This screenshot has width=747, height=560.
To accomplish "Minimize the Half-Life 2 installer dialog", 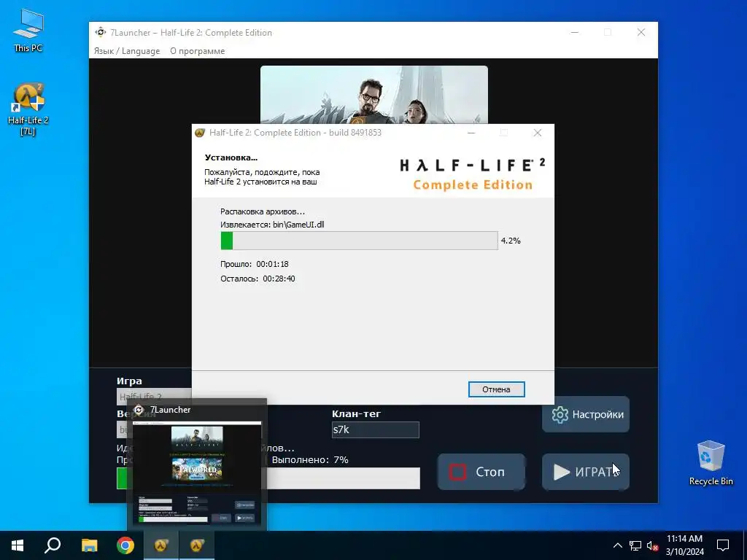I will tap(471, 133).
